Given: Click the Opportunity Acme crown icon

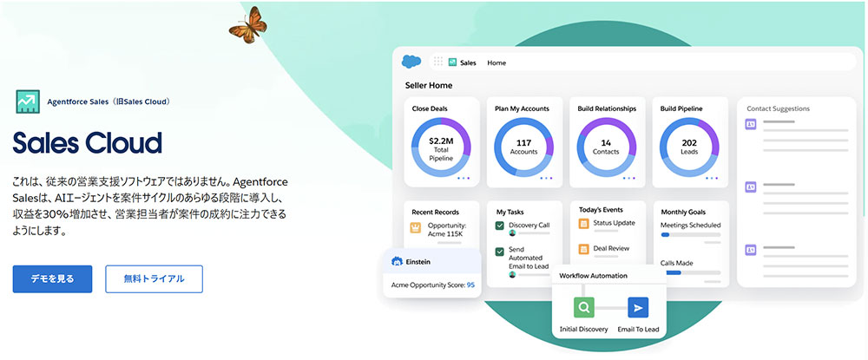Looking at the screenshot, I should tap(415, 229).
